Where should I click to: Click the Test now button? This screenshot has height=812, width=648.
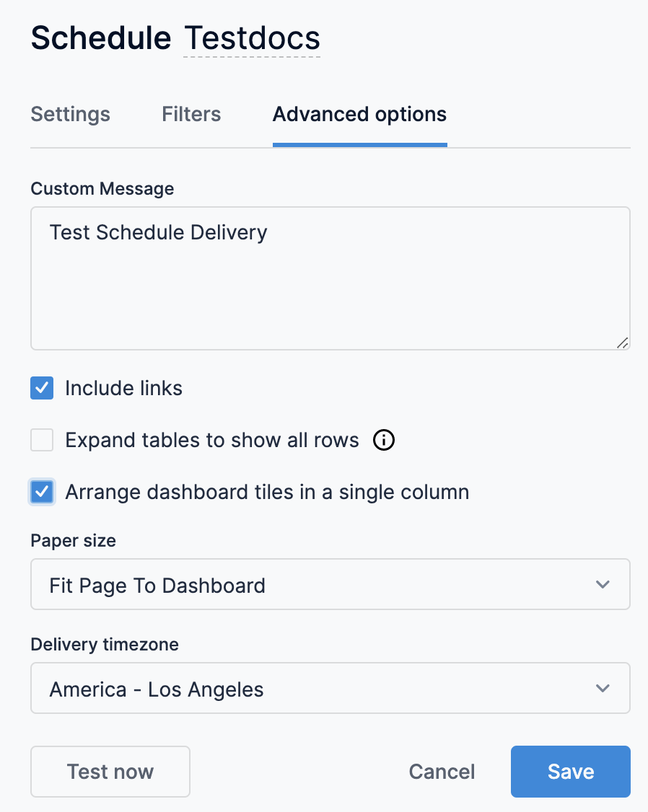[x=110, y=772]
